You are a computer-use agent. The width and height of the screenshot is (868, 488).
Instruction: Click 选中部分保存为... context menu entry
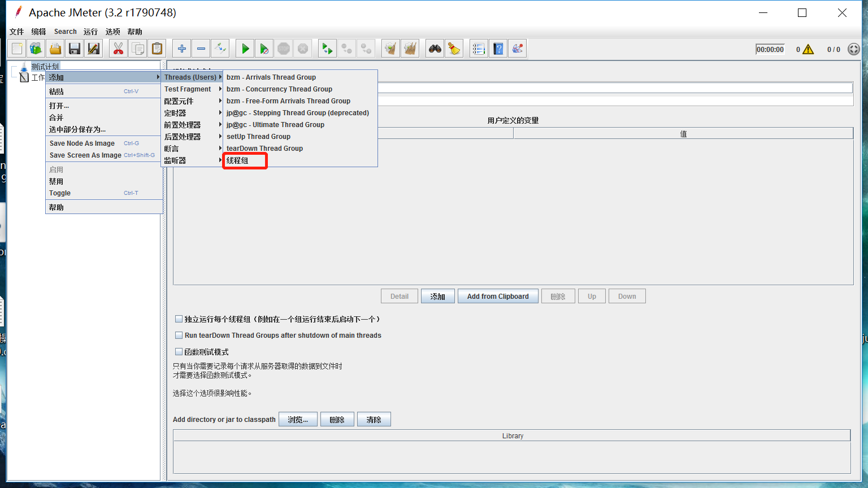104,129
